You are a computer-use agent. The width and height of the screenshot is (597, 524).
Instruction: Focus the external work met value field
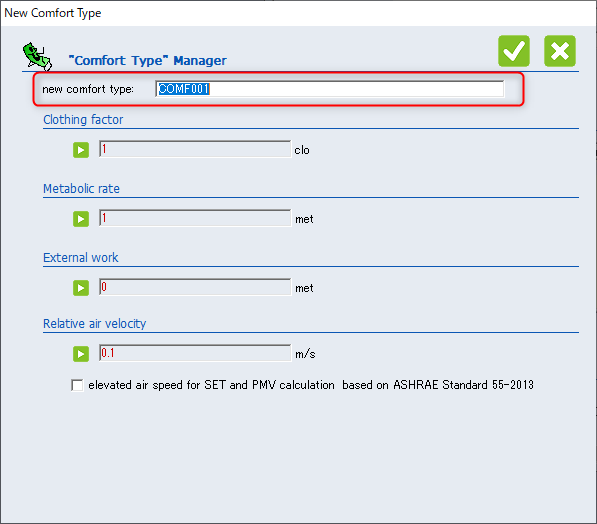pyautogui.click(x=195, y=287)
